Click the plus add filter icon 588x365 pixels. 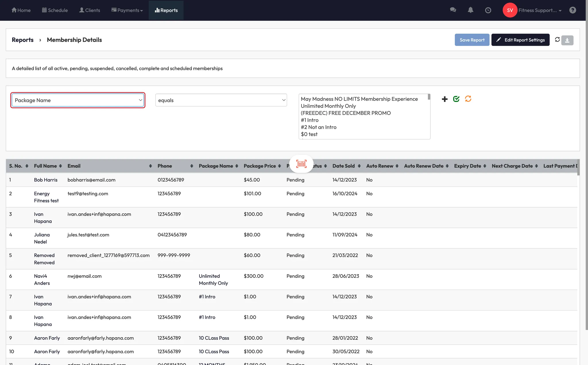(x=444, y=99)
